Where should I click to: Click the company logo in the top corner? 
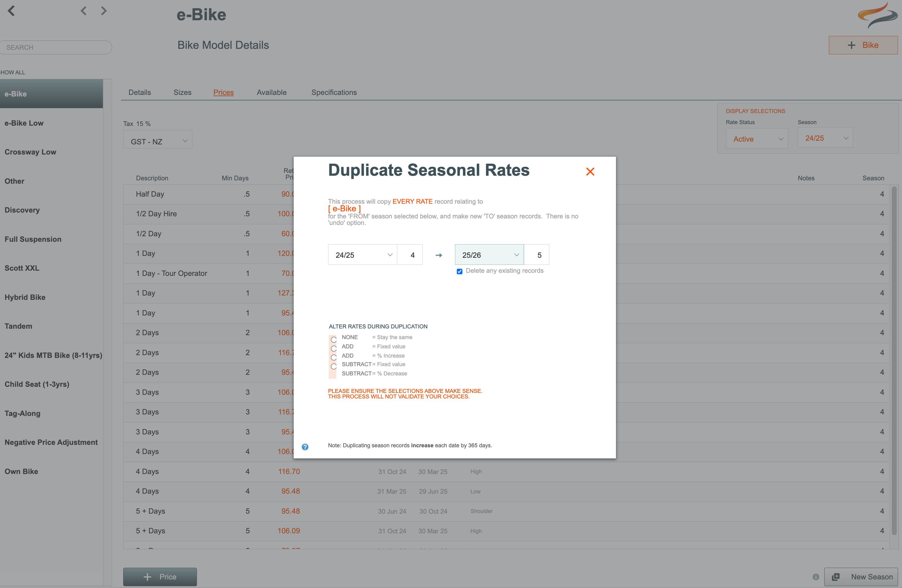point(878,15)
